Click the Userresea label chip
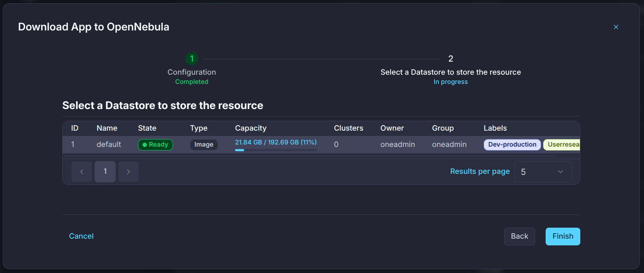644x273 pixels. tap(562, 144)
